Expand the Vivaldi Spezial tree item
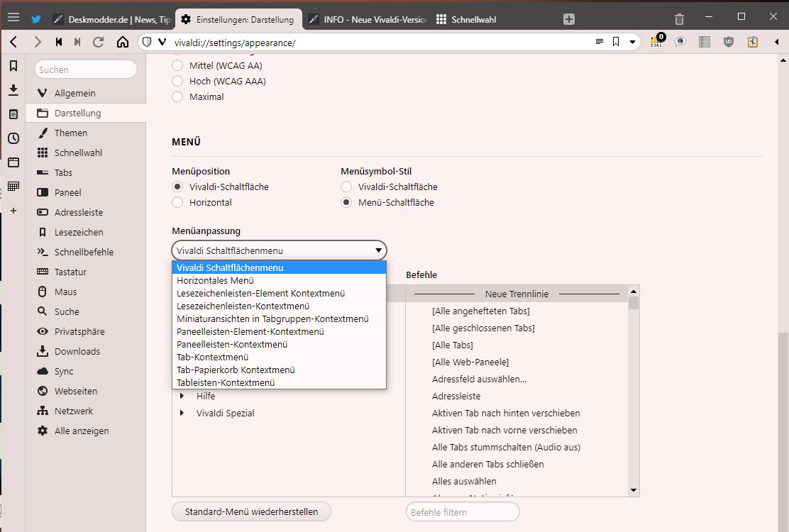The width and height of the screenshot is (789, 532). click(x=182, y=414)
